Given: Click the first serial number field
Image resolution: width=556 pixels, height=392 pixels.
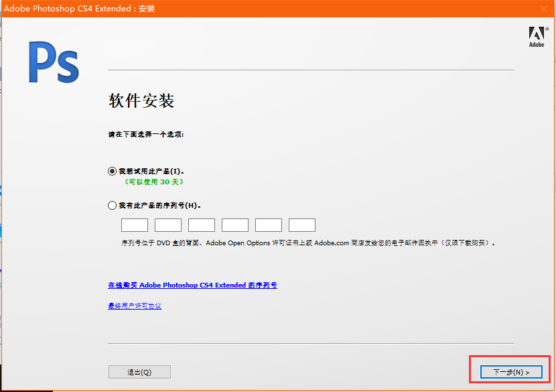Looking at the screenshot, I should click(135, 225).
